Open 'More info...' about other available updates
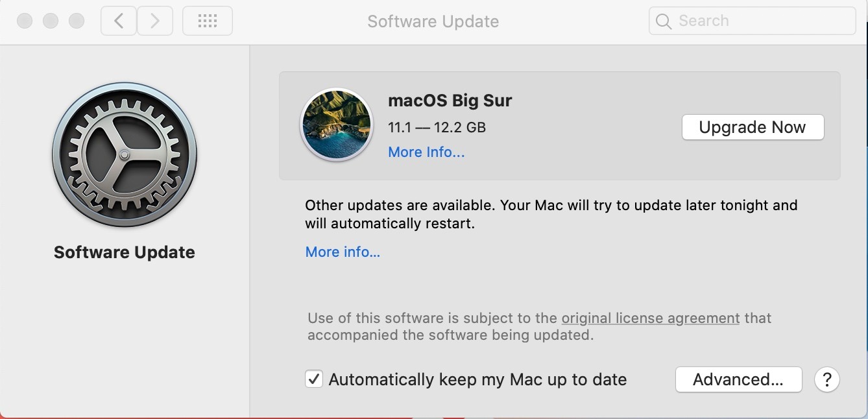The image size is (868, 419). (x=343, y=252)
